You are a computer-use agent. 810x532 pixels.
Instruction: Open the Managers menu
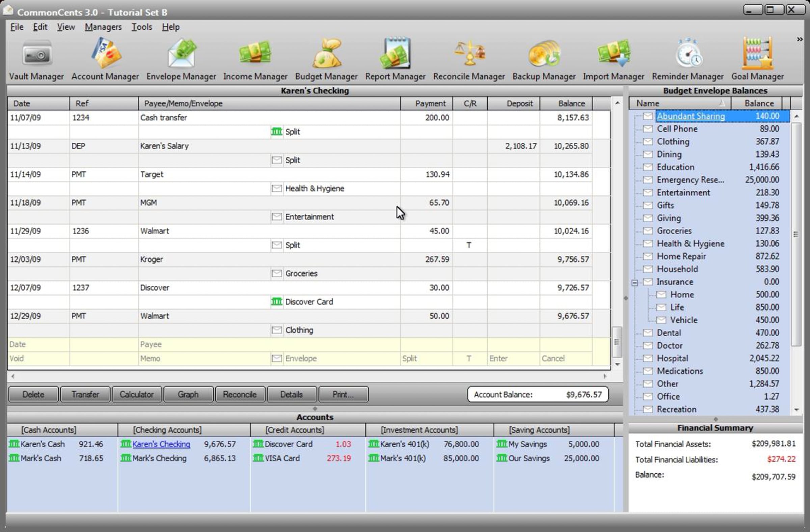point(103,27)
